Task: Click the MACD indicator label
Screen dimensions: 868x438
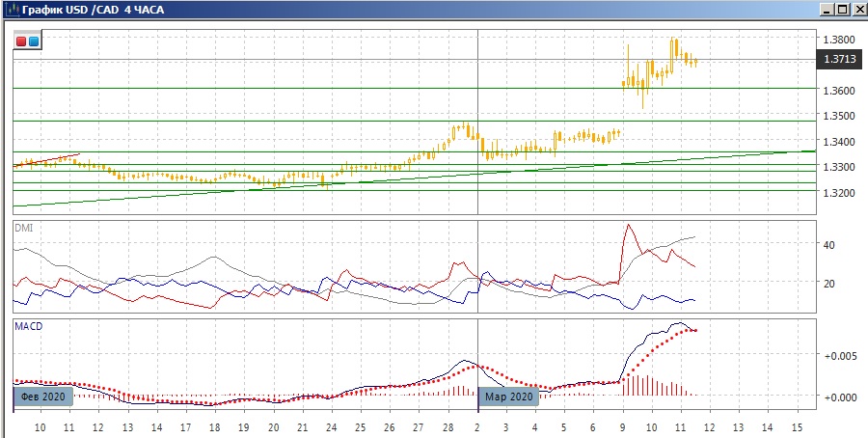Action: coord(27,327)
